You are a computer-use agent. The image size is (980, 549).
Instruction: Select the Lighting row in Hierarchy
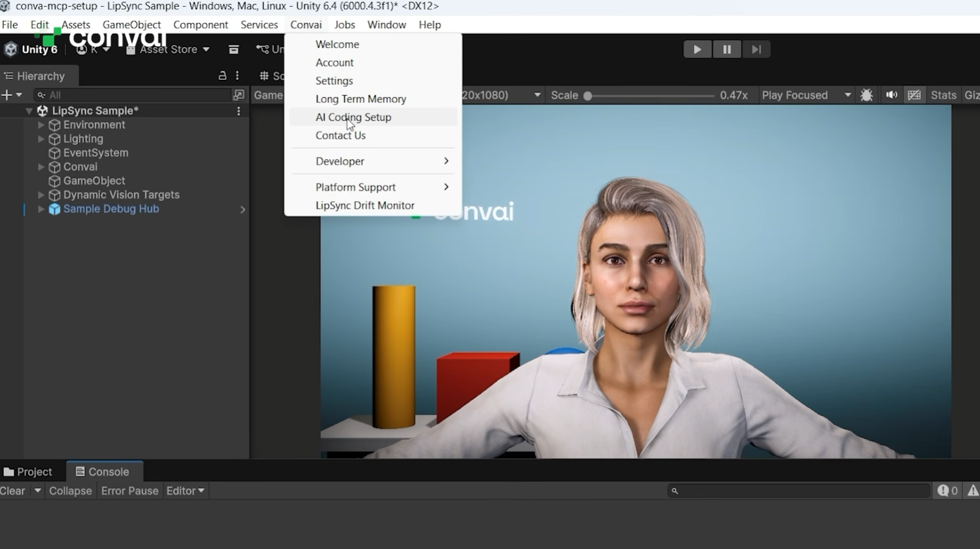click(x=83, y=139)
